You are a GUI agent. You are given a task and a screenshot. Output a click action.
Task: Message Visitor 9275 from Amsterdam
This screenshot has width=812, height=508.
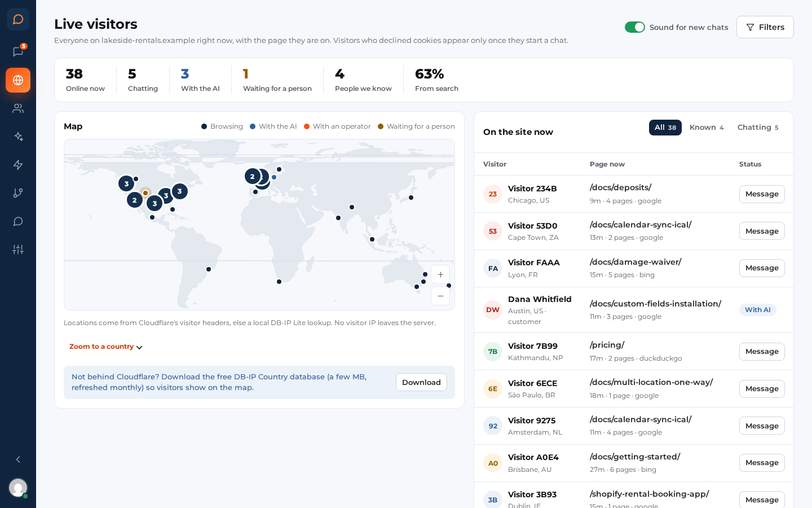click(762, 426)
